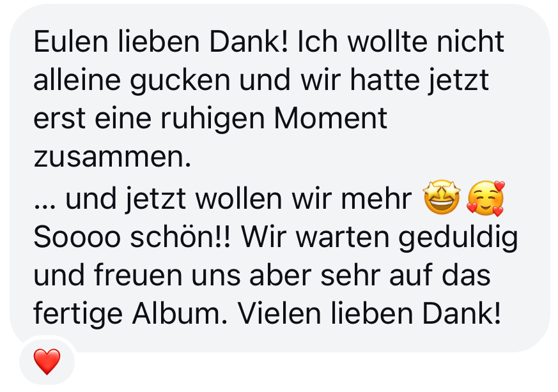Click the word "fertige" in the last line
The width and height of the screenshot is (558, 392).
point(78,315)
